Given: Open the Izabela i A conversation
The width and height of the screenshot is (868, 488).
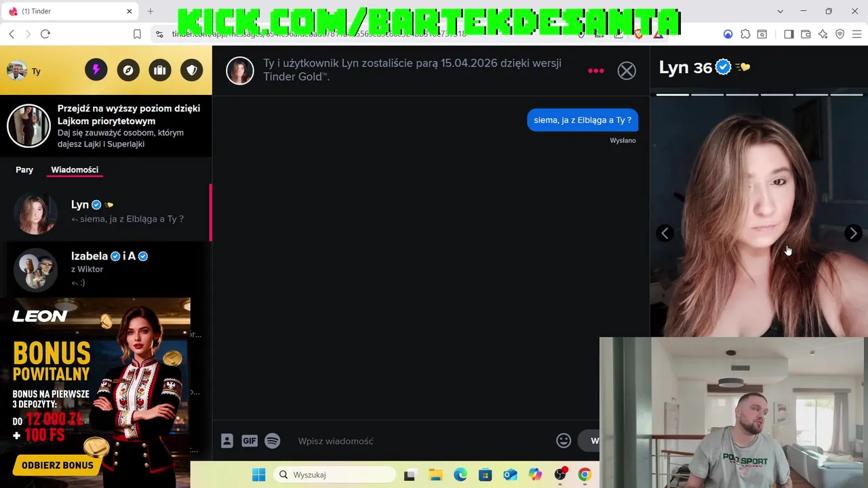Looking at the screenshot, I should click(106, 269).
